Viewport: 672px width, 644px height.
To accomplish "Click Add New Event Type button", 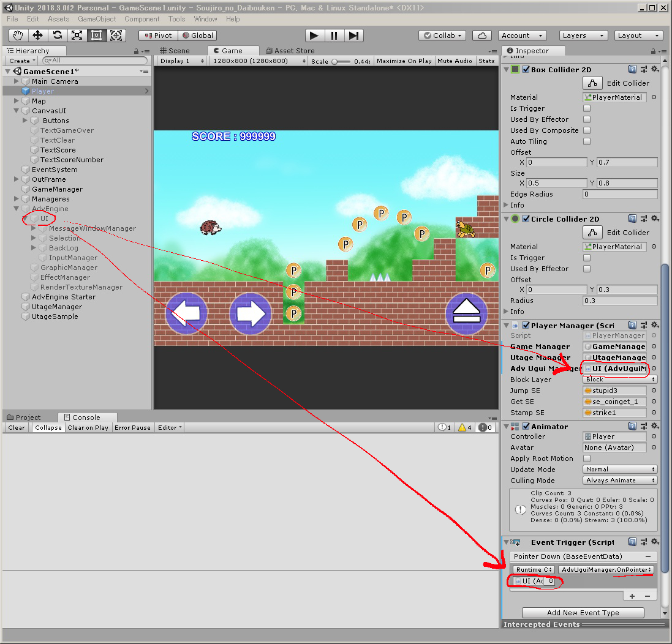I will click(x=583, y=613).
